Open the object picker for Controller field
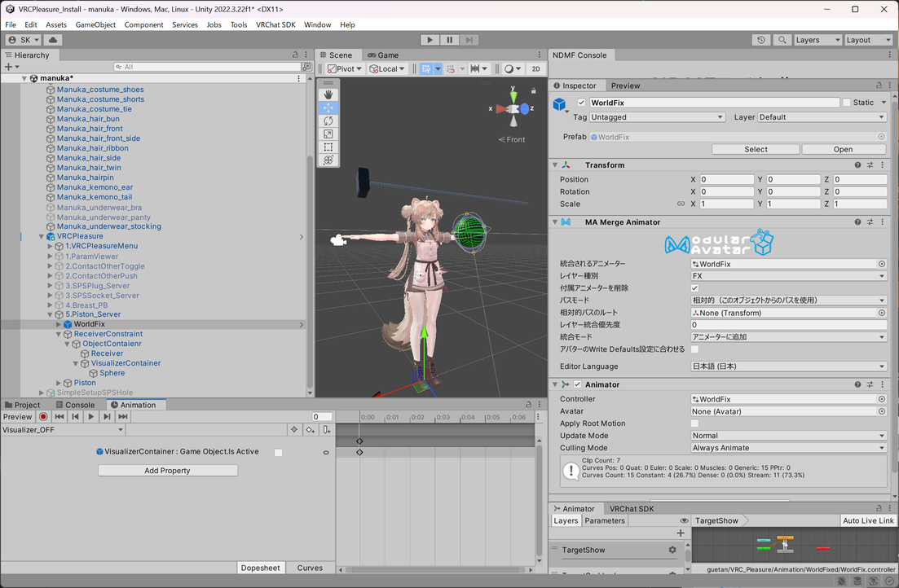 tap(882, 399)
